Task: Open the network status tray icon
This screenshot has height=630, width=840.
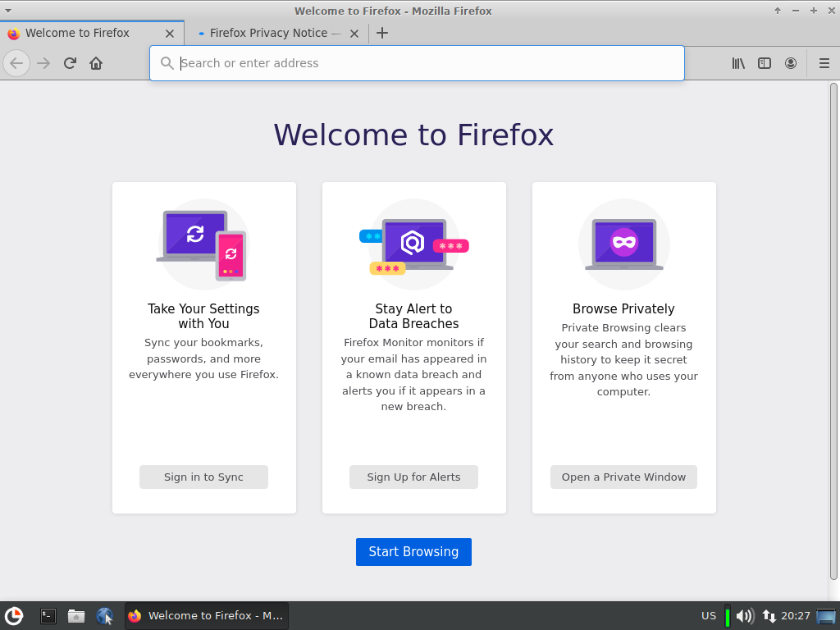Action: (x=769, y=616)
